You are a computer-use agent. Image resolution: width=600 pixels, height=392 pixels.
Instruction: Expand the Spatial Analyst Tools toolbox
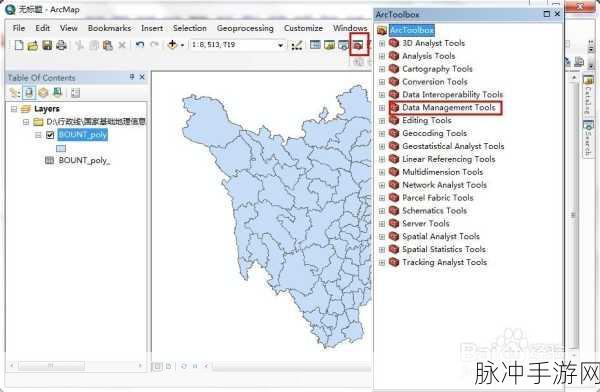382,237
